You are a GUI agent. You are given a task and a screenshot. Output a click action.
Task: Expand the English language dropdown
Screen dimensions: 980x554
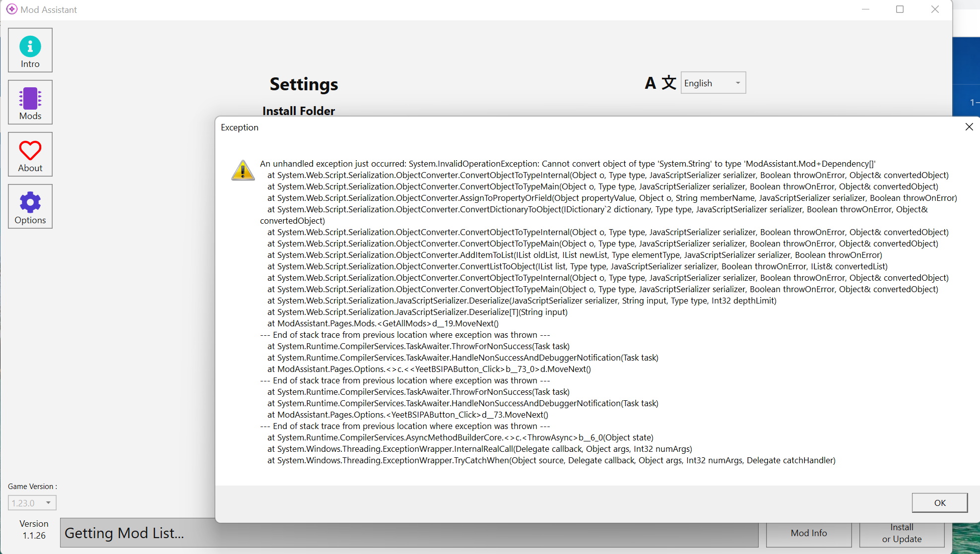point(713,83)
